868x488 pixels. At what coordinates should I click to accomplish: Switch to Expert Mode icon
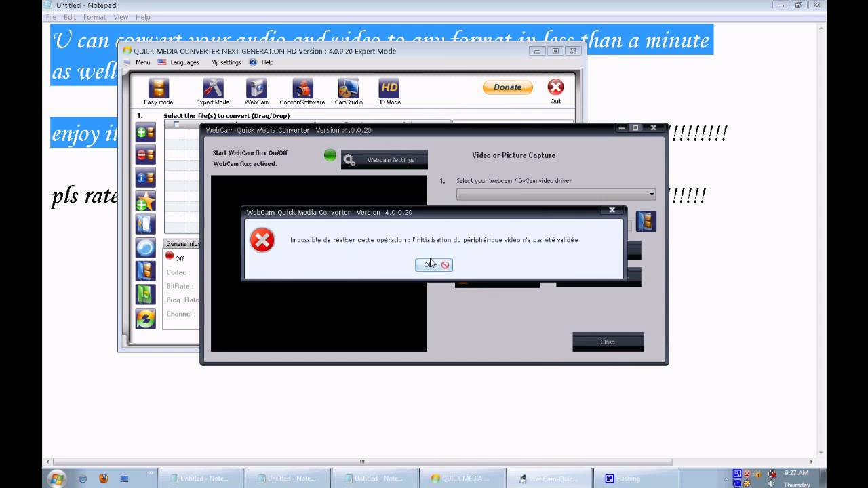click(212, 88)
